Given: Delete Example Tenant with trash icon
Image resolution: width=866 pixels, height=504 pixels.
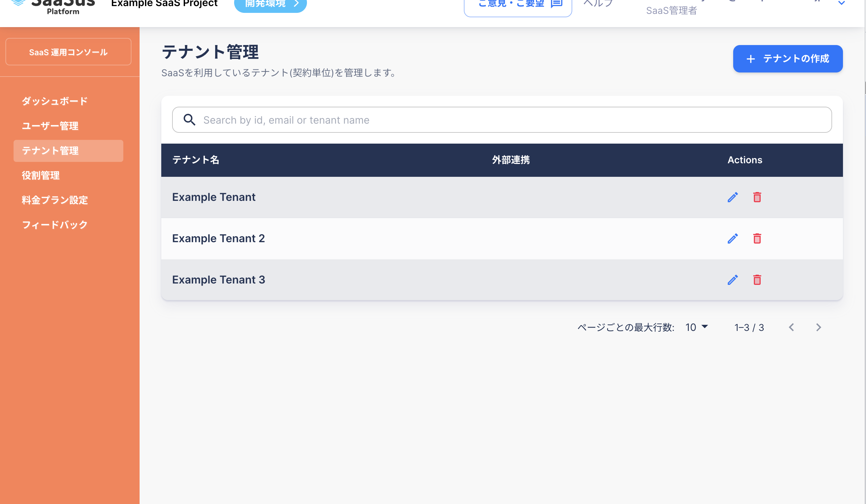Looking at the screenshot, I should click(x=757, y=197).
